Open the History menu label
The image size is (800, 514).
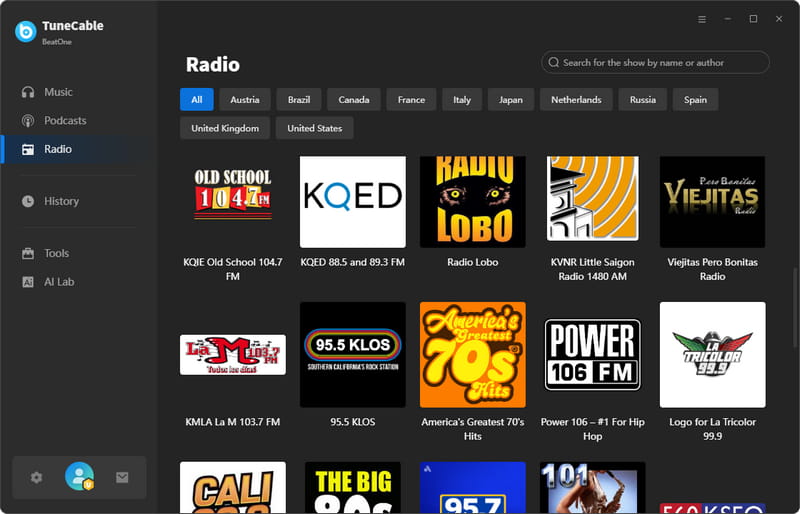click(61, 201)
